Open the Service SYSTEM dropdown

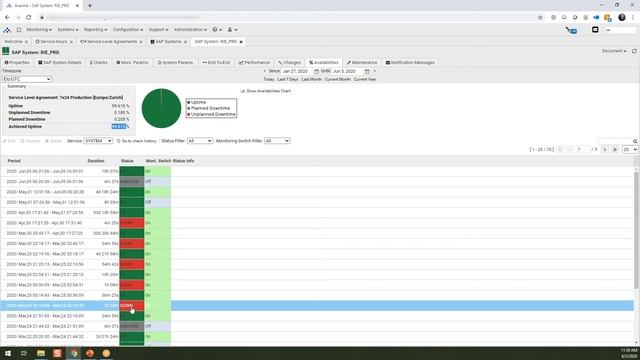pos(98,141)
